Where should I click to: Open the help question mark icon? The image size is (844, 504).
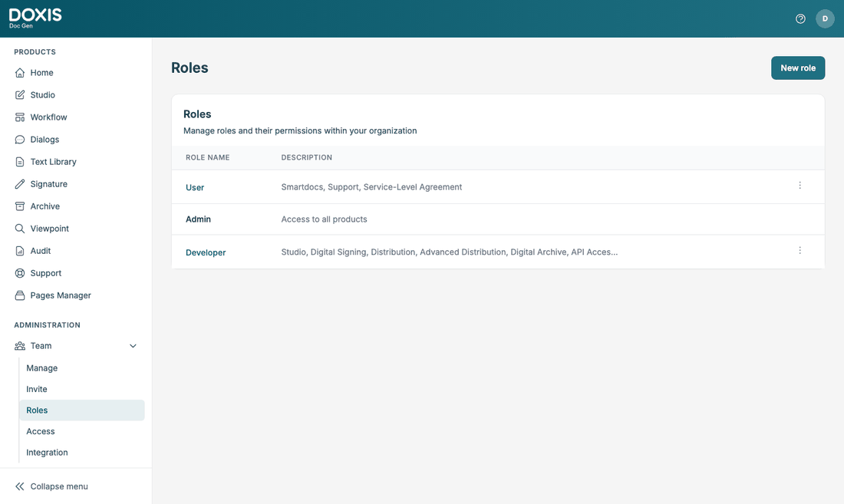[800, 19]
